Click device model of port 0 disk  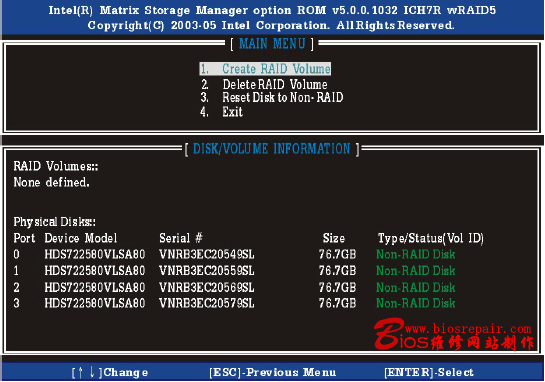point(95,254)
